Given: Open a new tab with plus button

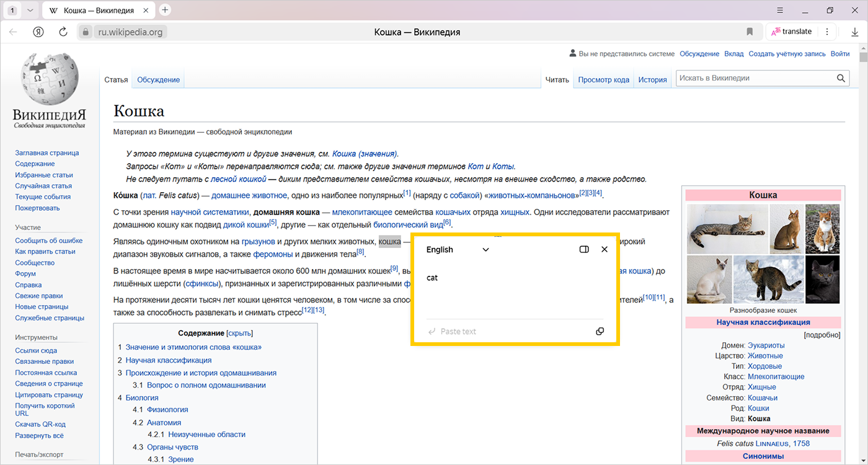Looking at the screenshot, I should (x=165, y=10).
